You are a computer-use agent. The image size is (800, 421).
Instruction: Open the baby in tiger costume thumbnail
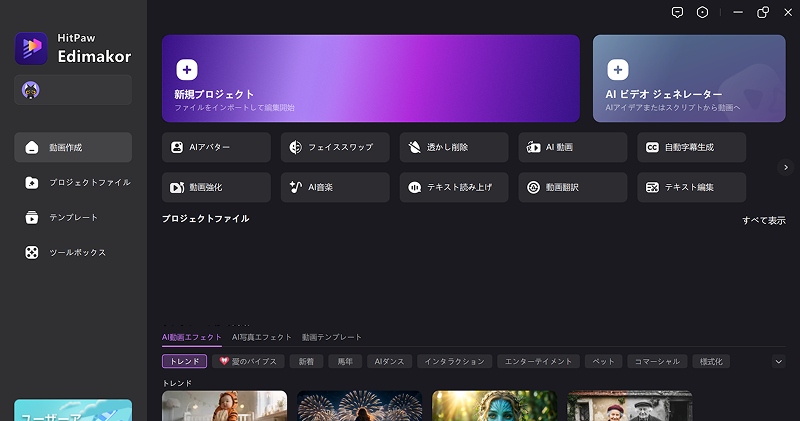[x=224, y=406]
